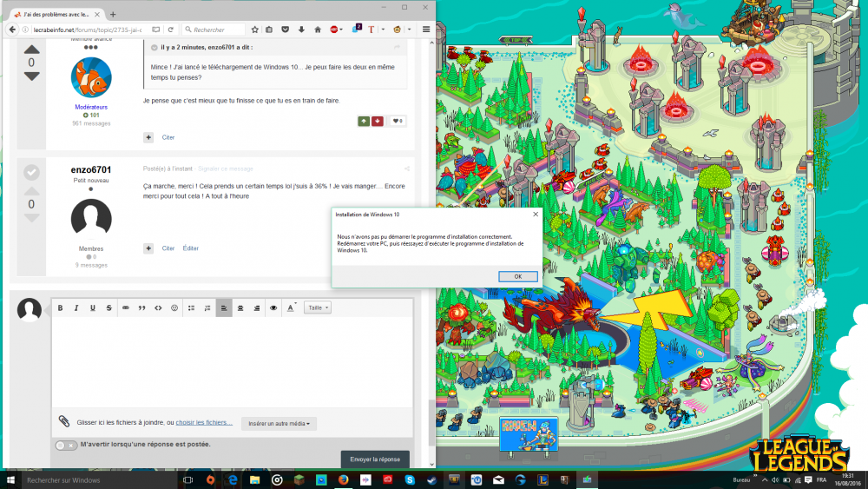Open a new browser tab with plus button
This screenshot has width=868, height=489.
point(113,15)
